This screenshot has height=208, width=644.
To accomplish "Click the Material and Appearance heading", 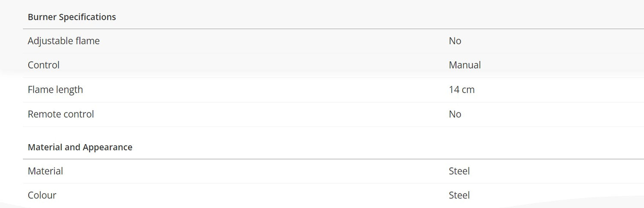I will 80,147.
